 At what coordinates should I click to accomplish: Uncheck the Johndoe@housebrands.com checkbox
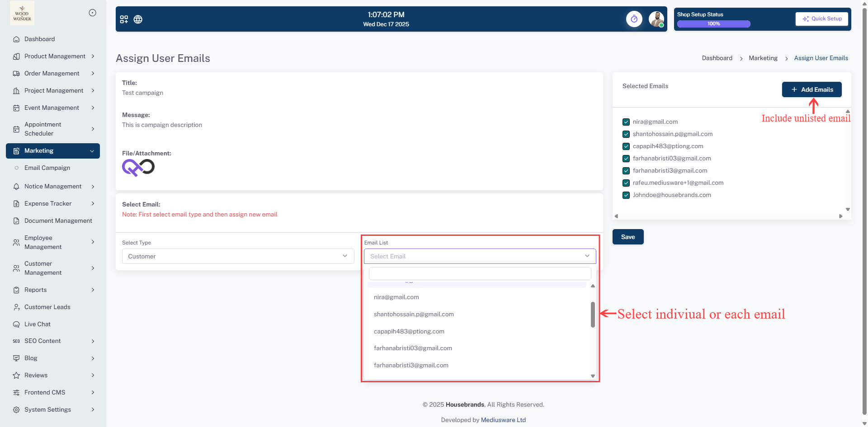tap(626, 195)
